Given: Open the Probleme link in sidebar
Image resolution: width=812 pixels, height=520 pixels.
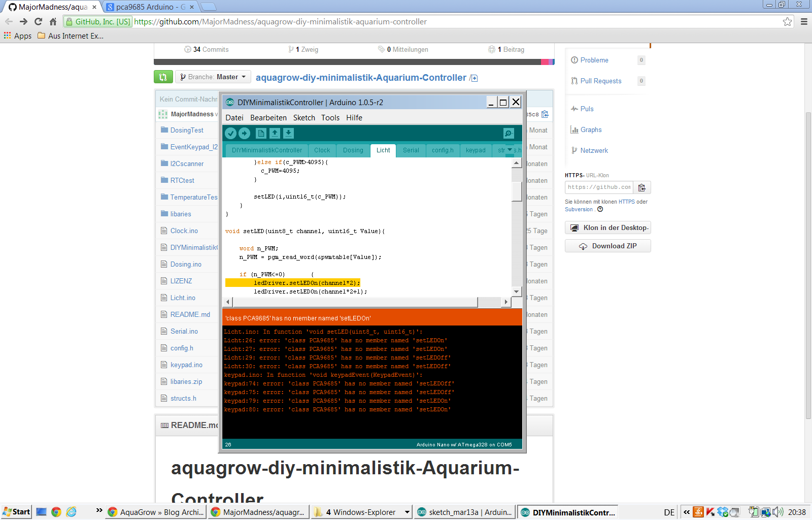Looking at the screenshot, I should 594,60.
